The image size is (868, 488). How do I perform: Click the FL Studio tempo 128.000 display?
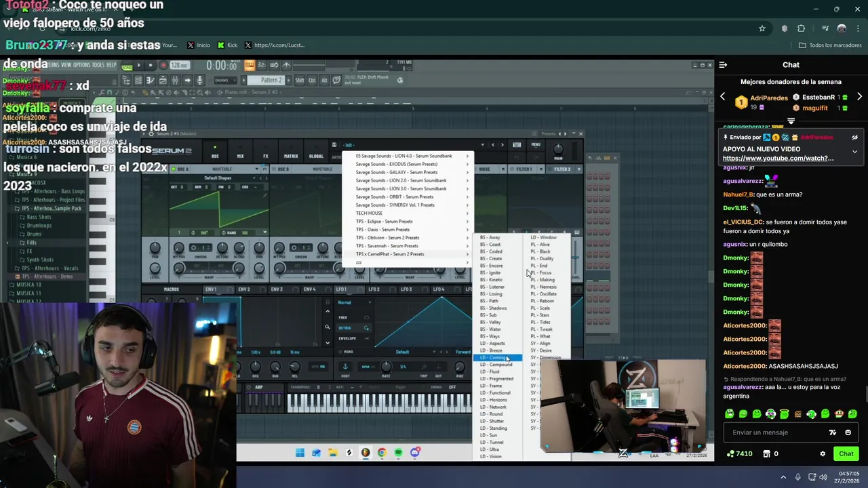179,66
